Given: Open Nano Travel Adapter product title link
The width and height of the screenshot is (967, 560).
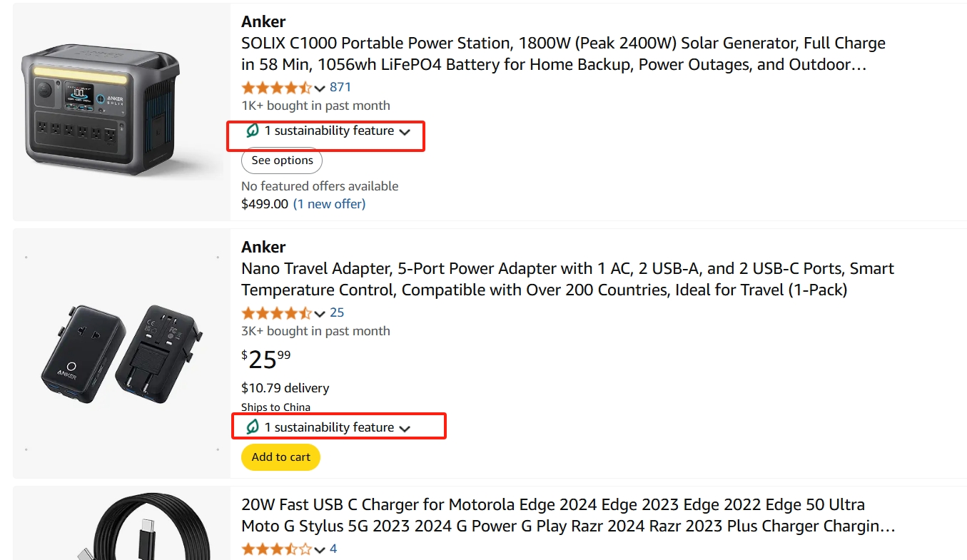Looking at the screenshot, I should (x=567, y=279).
